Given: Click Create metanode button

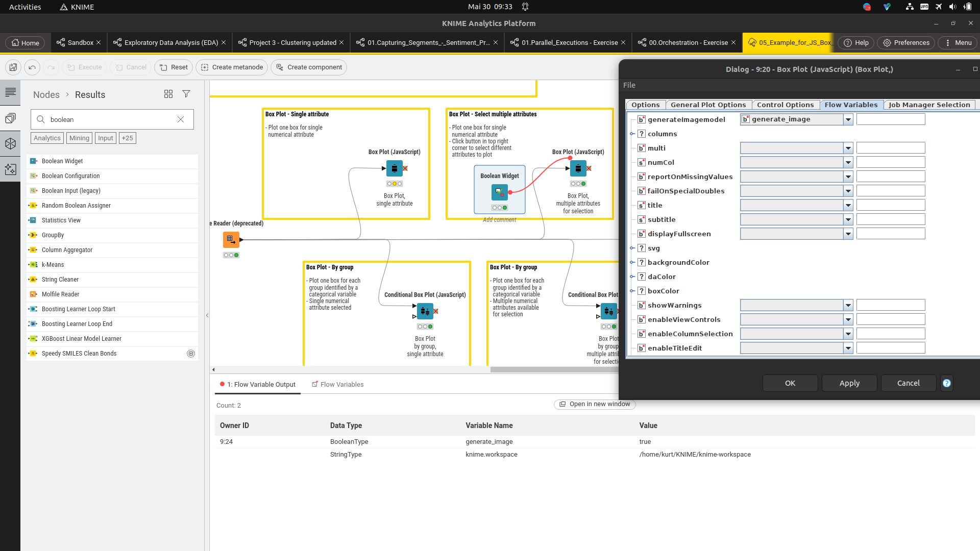Looking at the screenshot, I should [232, 67].
